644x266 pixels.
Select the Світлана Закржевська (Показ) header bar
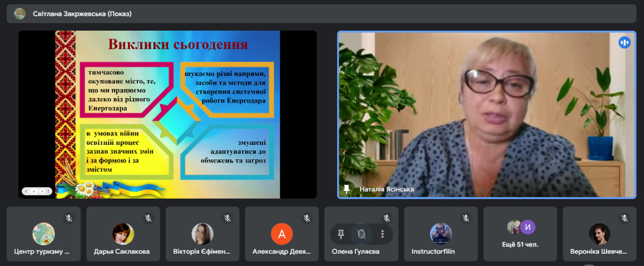(x=322, y=14)
